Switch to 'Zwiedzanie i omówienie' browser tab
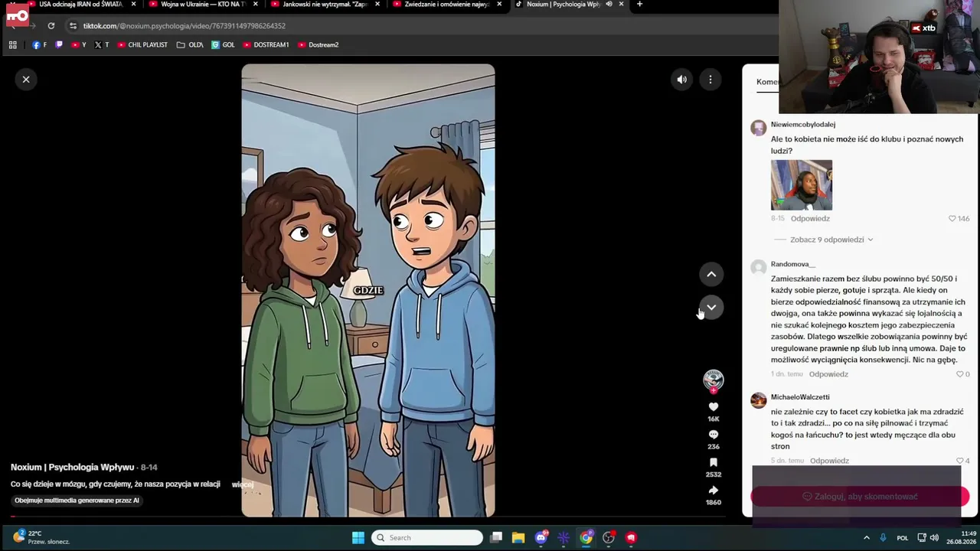 coord(447,5)
